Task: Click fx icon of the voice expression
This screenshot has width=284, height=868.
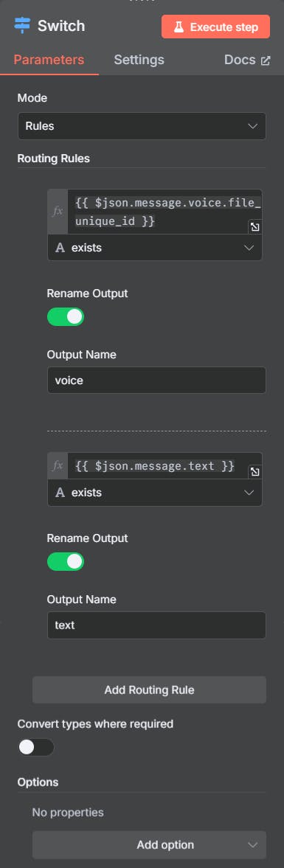Action: tap(58, 212)
